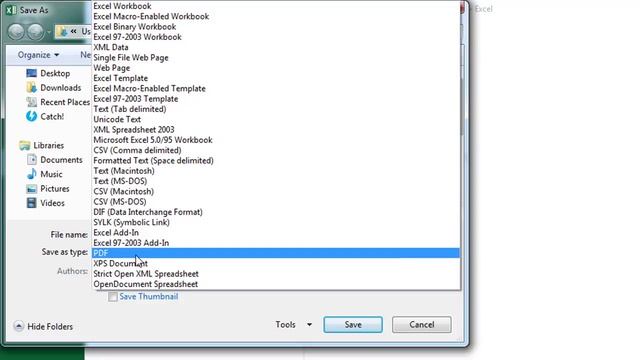Pick Web Page format option
This screenshot has width=640, height=360.
[276, 68]
